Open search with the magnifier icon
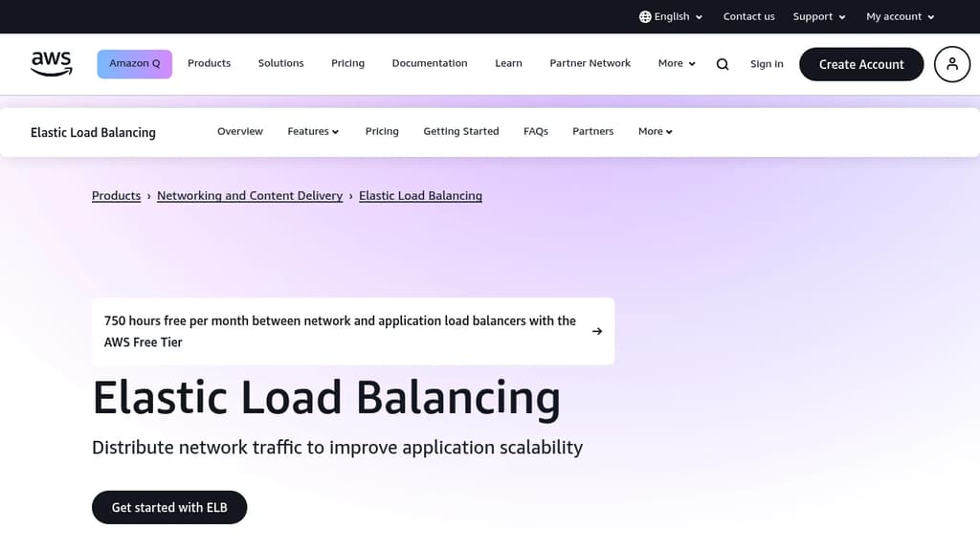Screen dimensions: 980x551 (723, 64)
